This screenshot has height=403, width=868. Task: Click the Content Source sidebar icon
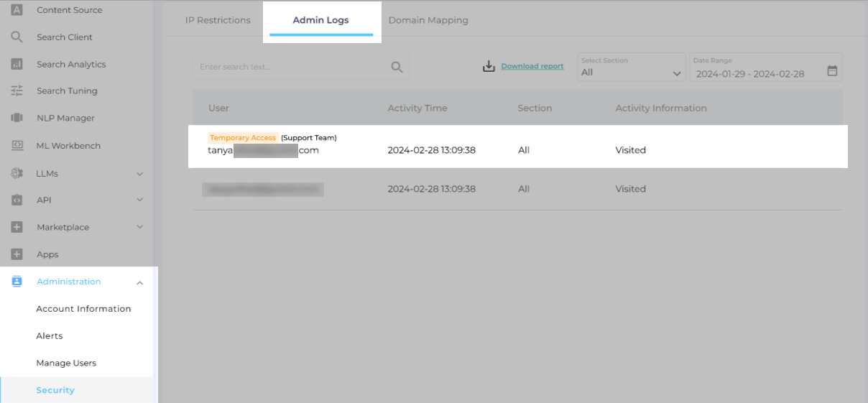point(17,10)
